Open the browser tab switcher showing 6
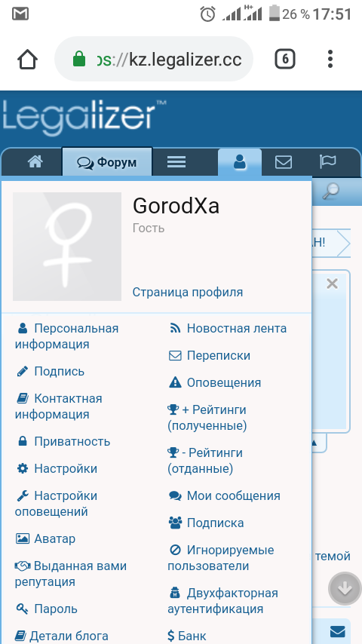Screen dimensions: 362x644 coord(285,60)
